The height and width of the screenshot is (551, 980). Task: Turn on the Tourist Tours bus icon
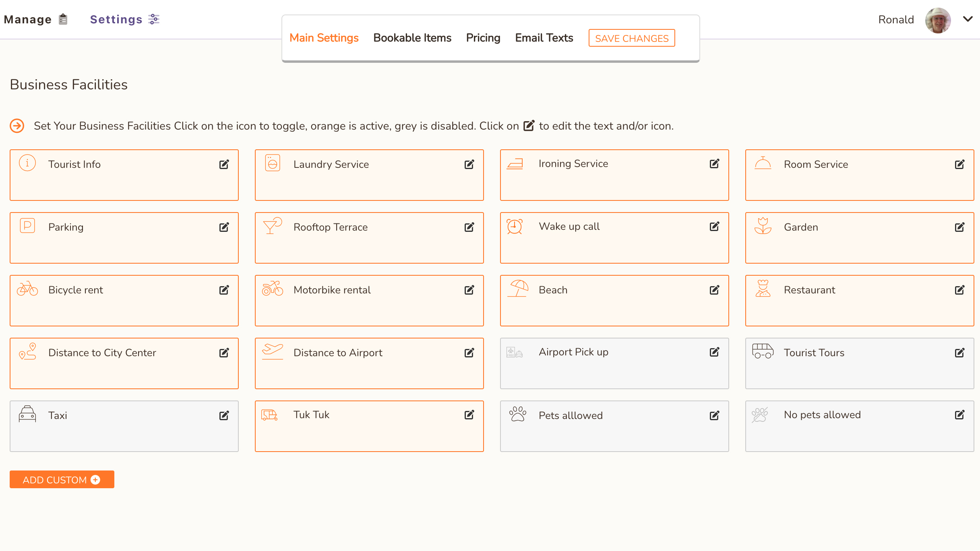point(763,351)
